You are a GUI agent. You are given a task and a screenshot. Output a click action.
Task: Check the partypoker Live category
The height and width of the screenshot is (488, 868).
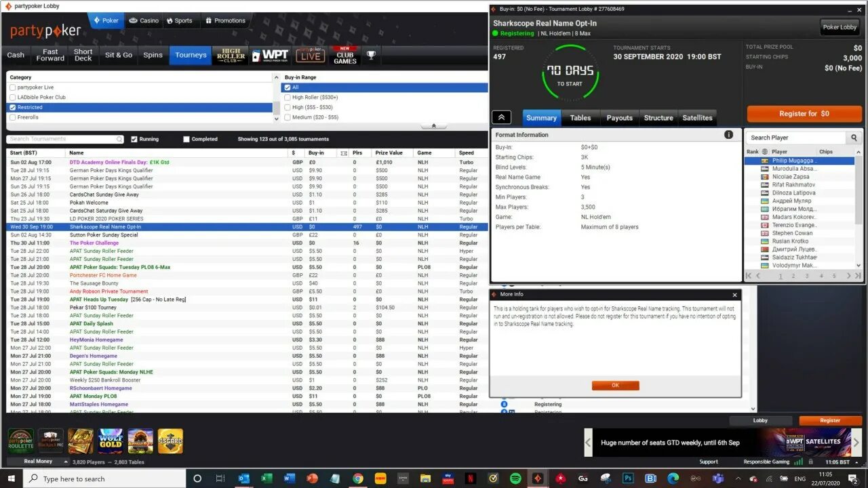pos(13,87)
